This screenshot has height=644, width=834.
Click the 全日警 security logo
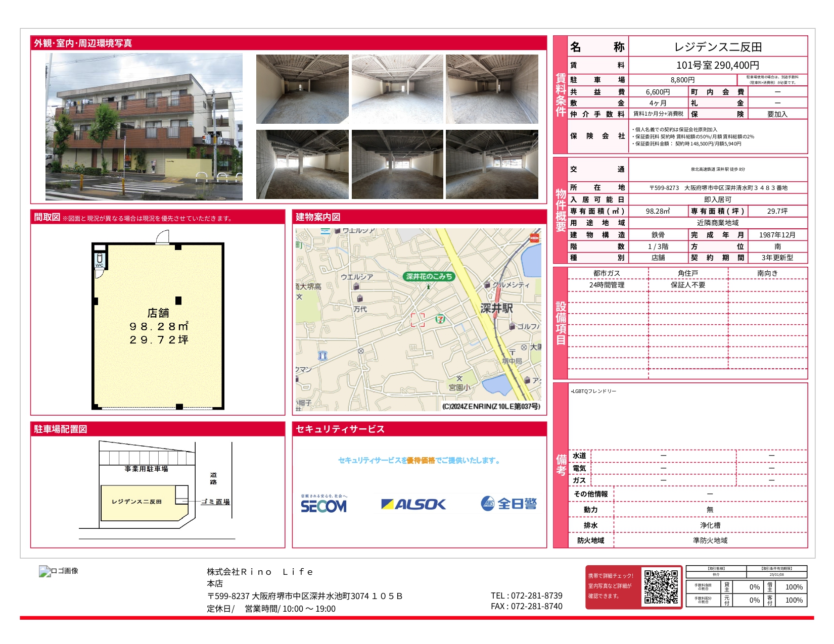coord(508,503)
